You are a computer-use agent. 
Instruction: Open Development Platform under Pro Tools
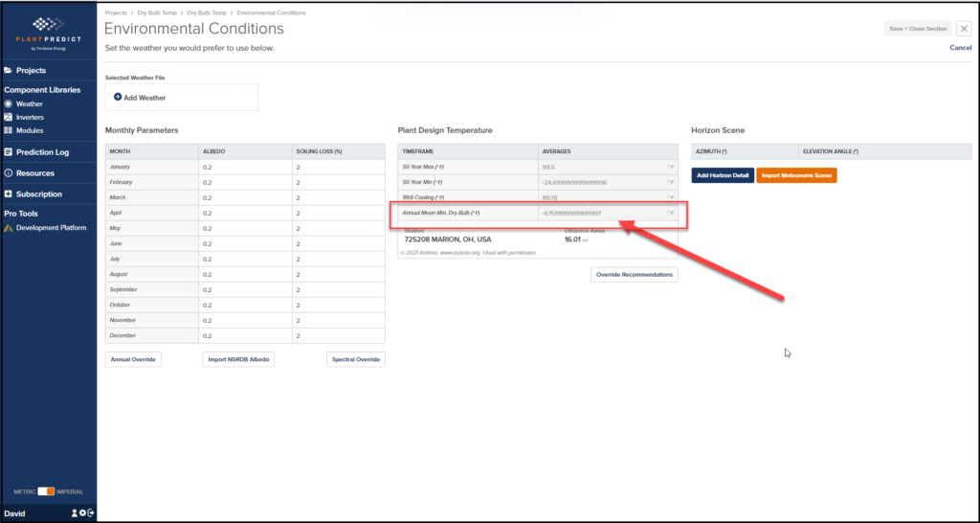point(52,228)
